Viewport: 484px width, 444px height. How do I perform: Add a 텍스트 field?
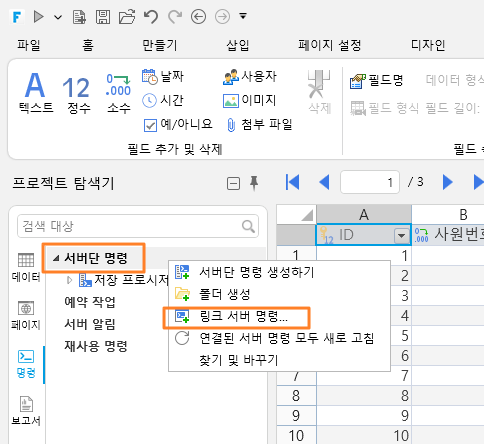coord(36,93)
